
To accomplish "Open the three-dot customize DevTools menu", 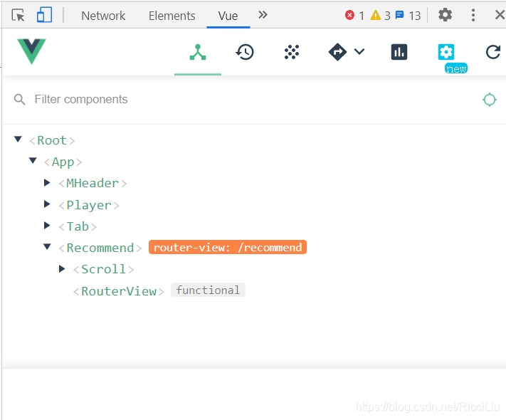I will 473,15.
